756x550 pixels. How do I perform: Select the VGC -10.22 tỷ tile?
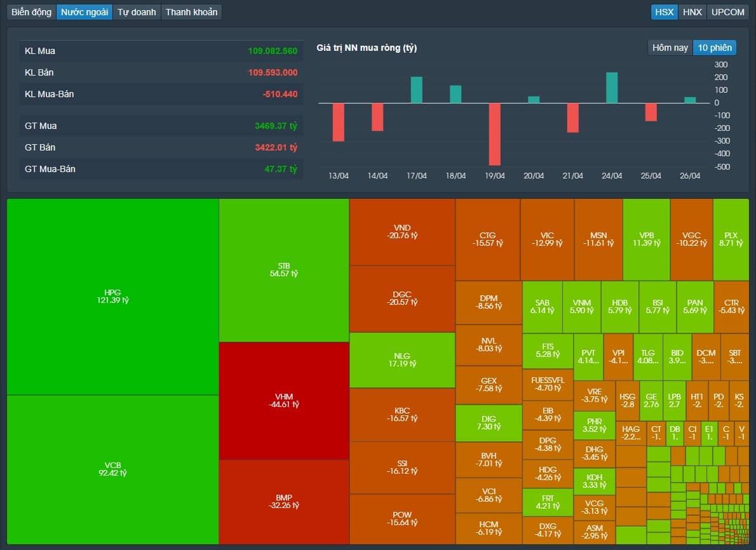pyautogui.click(x=691, y=239)
